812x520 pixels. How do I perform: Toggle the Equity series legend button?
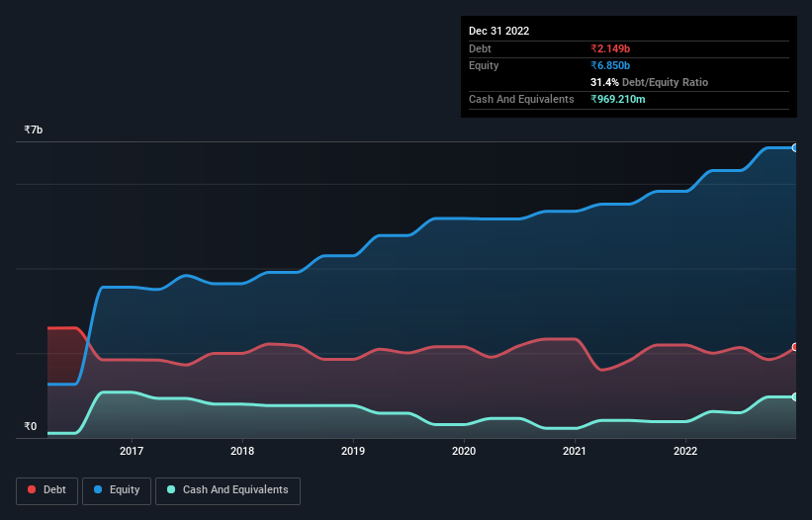tap(117, 490)
